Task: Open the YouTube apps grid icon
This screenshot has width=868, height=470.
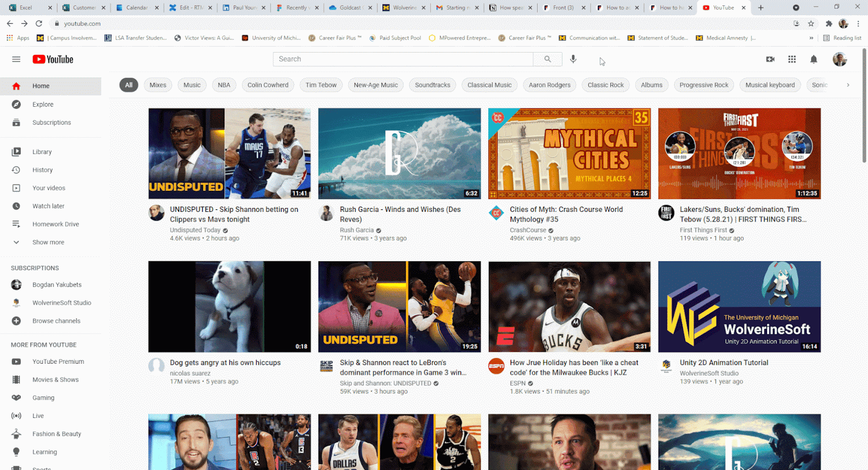Action: click(792, 59)
